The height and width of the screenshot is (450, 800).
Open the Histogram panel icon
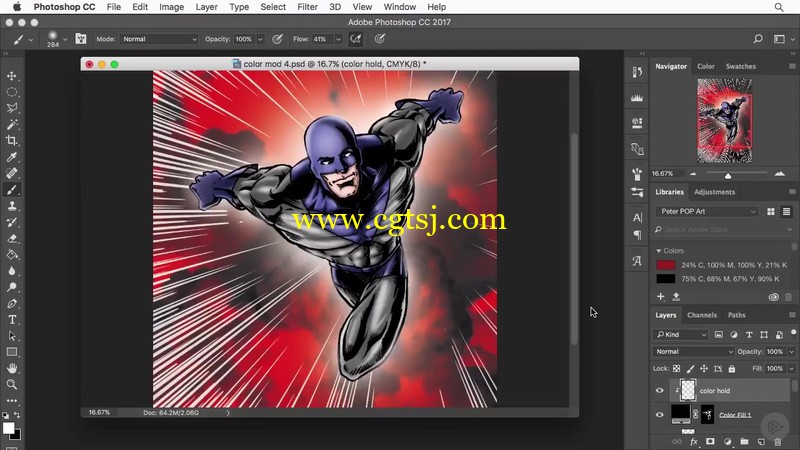[x=637, y=98]
